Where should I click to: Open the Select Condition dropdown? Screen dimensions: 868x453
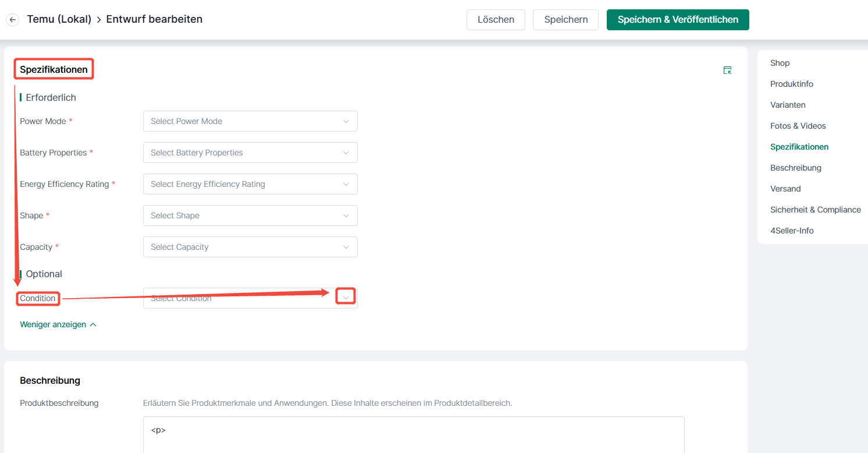click(x=250, y=298)
